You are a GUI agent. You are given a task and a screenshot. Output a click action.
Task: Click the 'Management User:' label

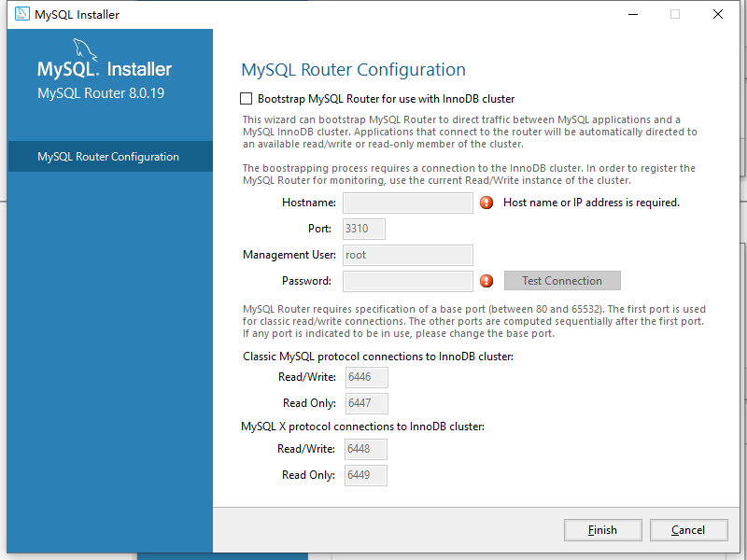[289, 255]
